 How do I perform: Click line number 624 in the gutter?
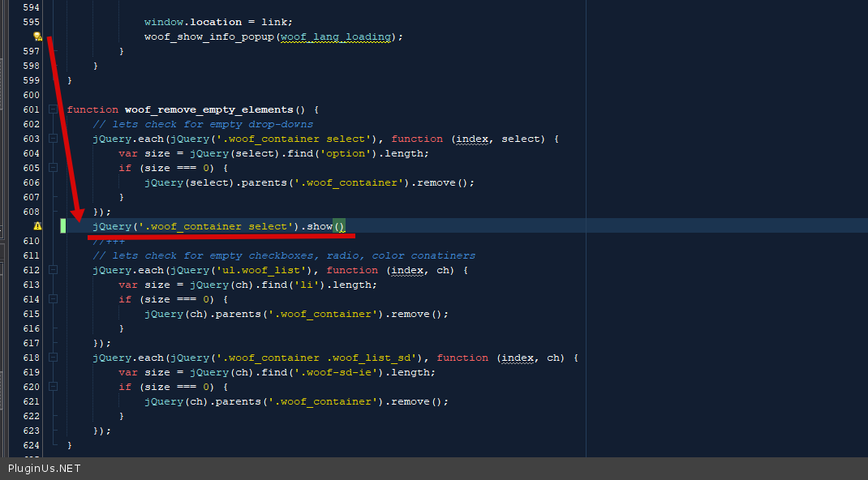click(31, 445)
